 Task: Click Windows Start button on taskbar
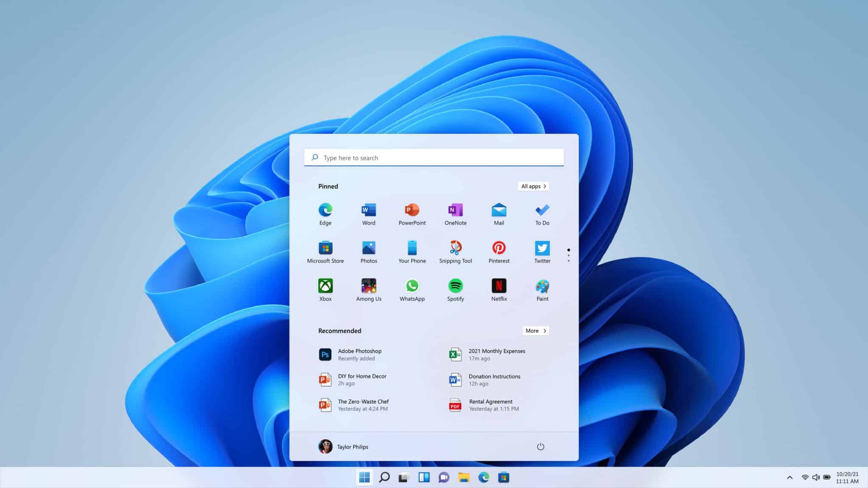pyautogui.click(x=364, y=477)
